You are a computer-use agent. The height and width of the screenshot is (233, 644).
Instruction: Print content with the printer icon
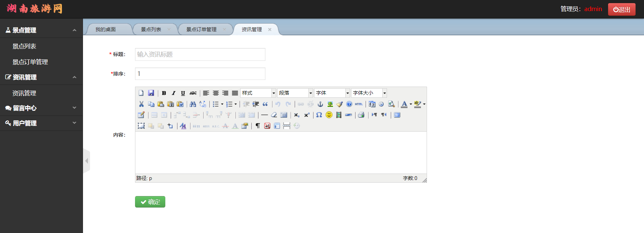click(361, 115)
